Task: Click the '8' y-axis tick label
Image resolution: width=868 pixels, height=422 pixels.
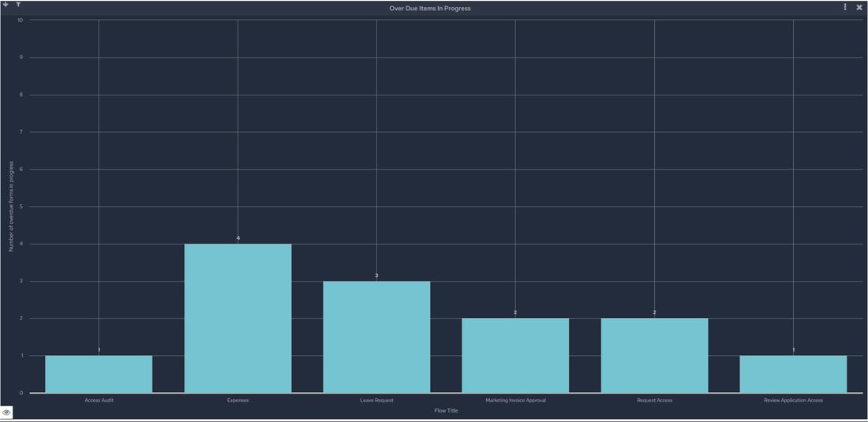Action: click(21, 95)
